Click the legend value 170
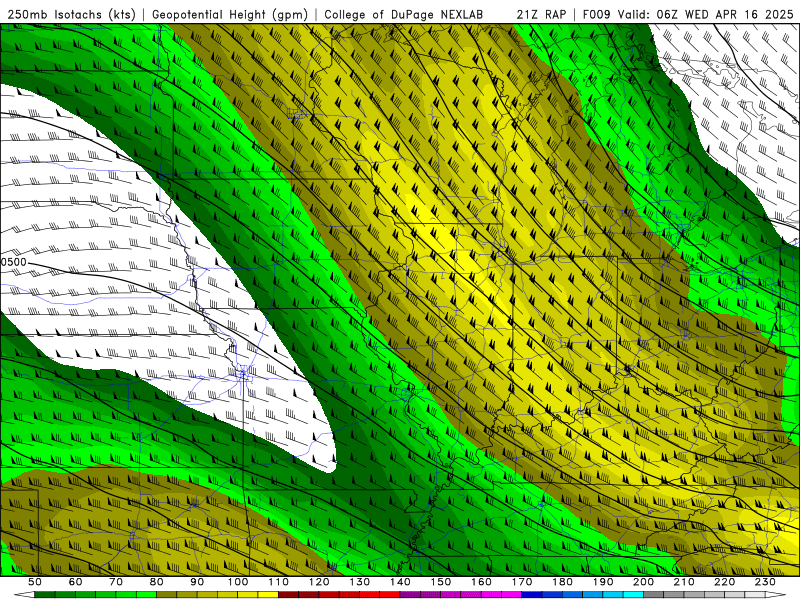The image size is (800, 600). click(x=522, y=582)
